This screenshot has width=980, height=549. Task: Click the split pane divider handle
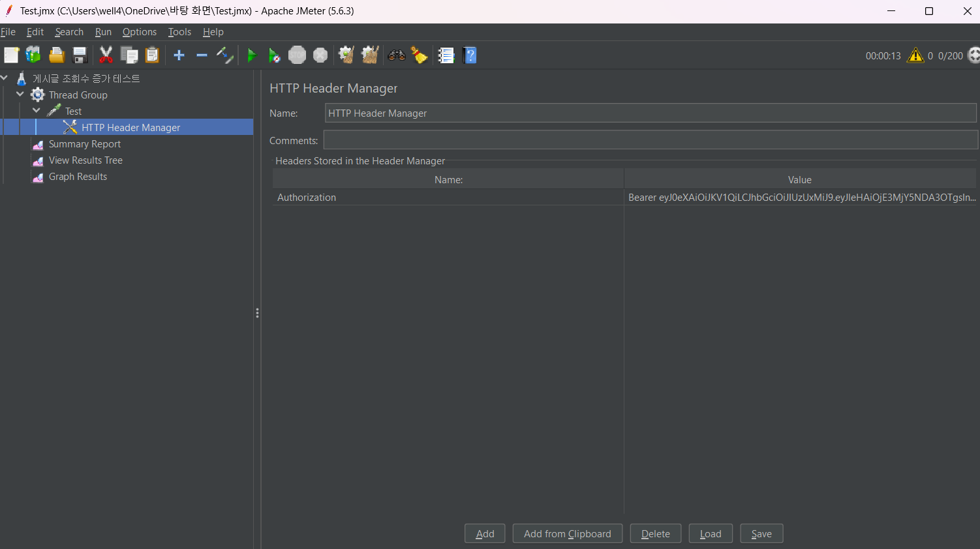[x=257, y=313]
